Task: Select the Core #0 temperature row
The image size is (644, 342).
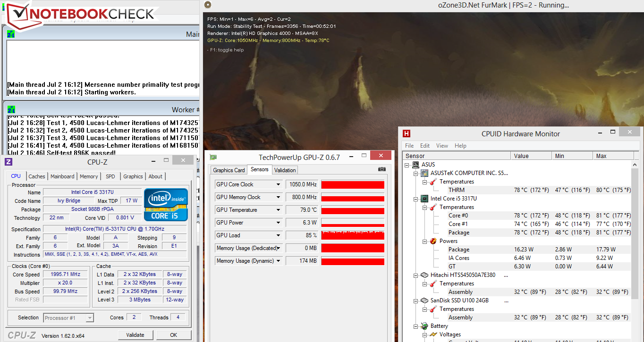Action: click(517, 216)
